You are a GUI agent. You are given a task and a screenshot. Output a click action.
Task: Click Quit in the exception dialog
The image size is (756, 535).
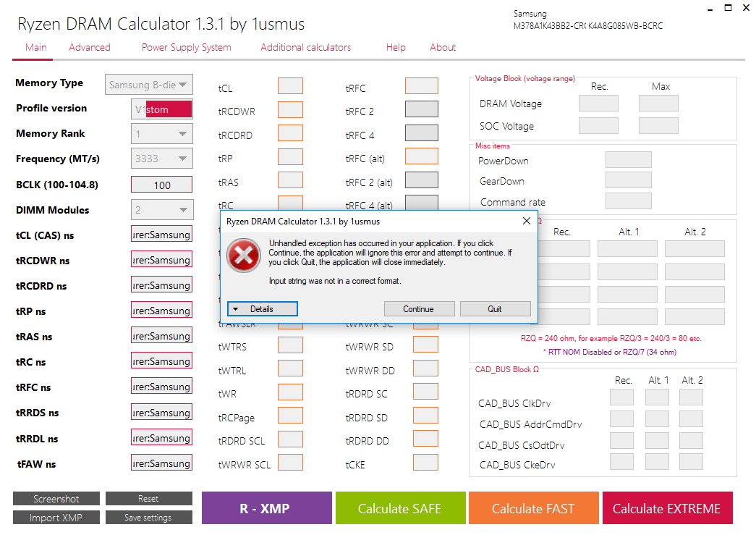coord(495,308)
